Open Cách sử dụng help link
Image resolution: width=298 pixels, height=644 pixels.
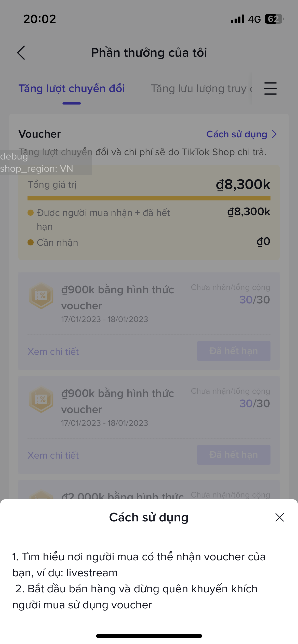click(x=237, y=134)
